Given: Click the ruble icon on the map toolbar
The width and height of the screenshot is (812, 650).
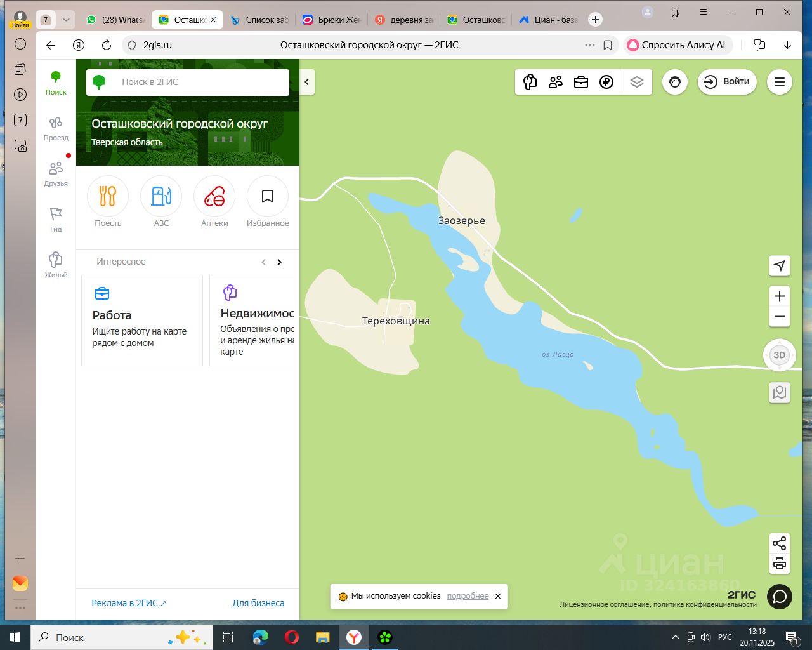Looking at the screenshot, I should click(606, 82).
